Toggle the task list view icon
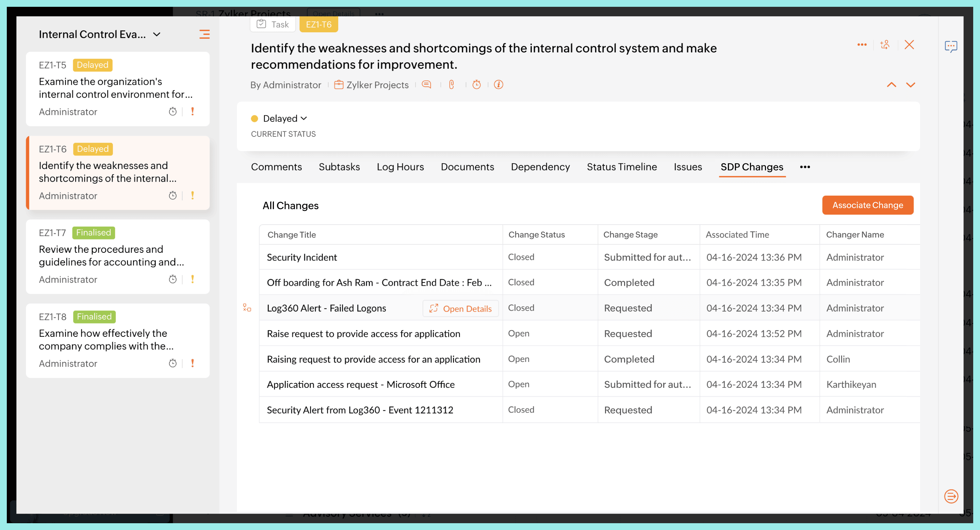 click(204, 34)
